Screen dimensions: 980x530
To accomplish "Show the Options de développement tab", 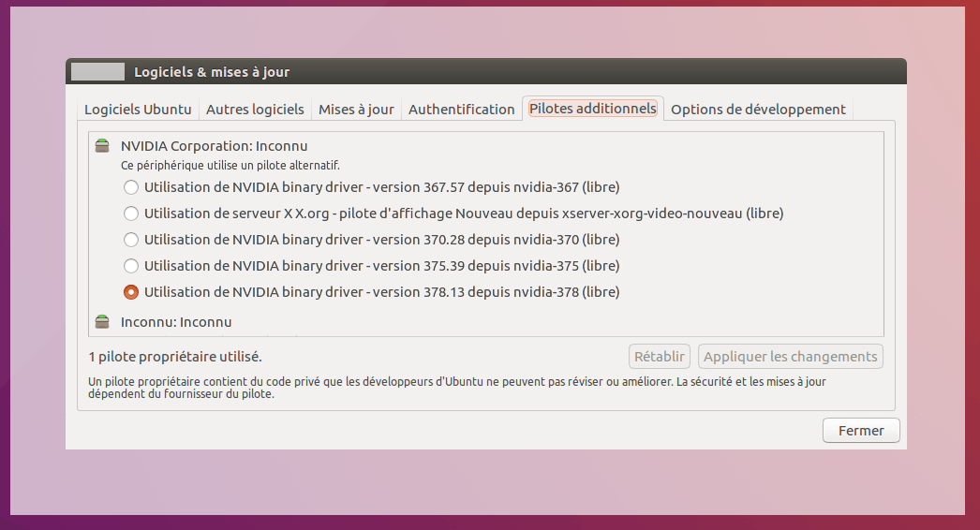I will (758, 110).
